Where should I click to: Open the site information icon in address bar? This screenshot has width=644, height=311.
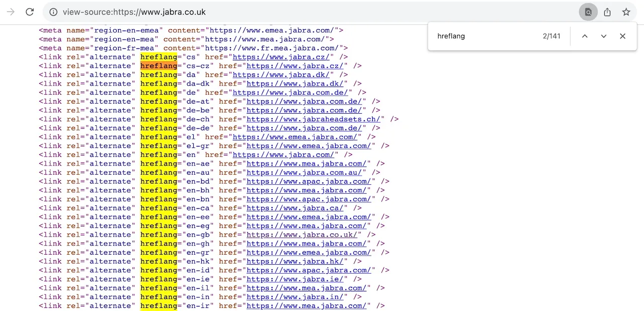point(53,12)
